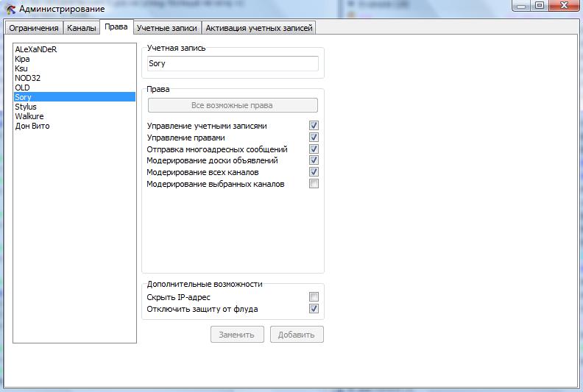583x392 pixels.
Task: Click the Заменить button
Action: point(237,335)
